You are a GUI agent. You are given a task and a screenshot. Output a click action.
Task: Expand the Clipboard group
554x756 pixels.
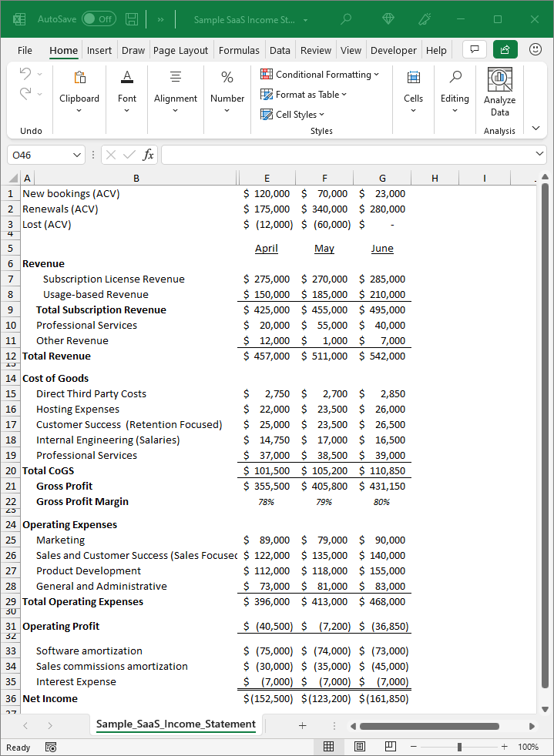pos(79,92)
